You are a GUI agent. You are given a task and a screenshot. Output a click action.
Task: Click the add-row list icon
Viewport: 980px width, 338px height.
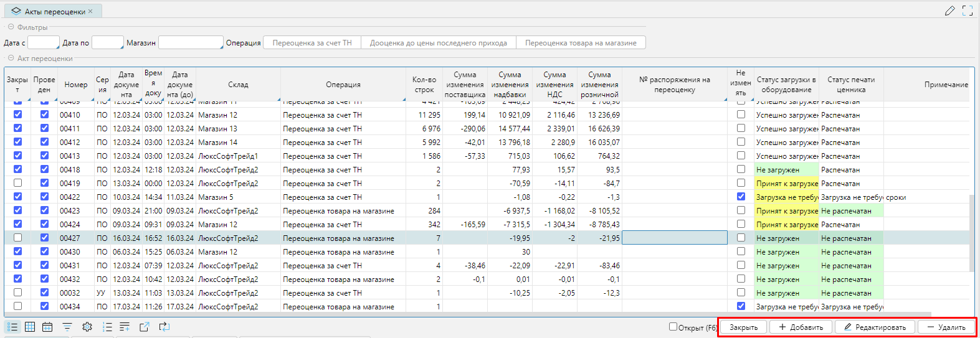tap(125, 327)
